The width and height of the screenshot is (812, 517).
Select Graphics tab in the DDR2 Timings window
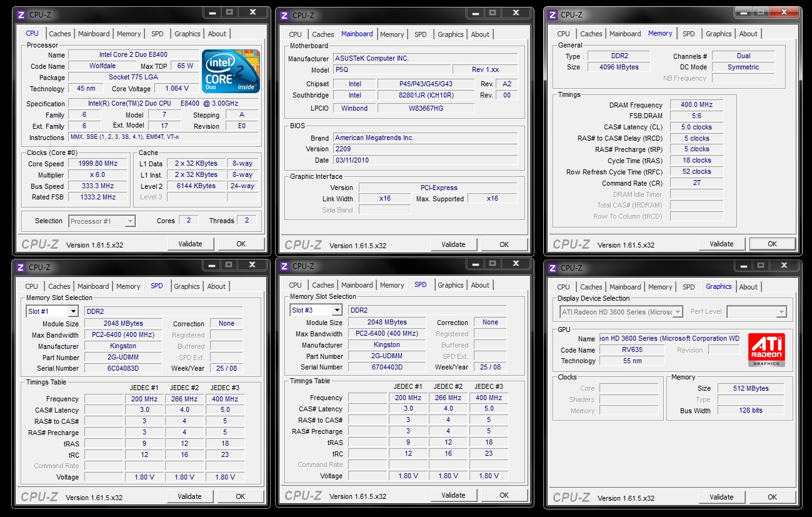[718, 34]
